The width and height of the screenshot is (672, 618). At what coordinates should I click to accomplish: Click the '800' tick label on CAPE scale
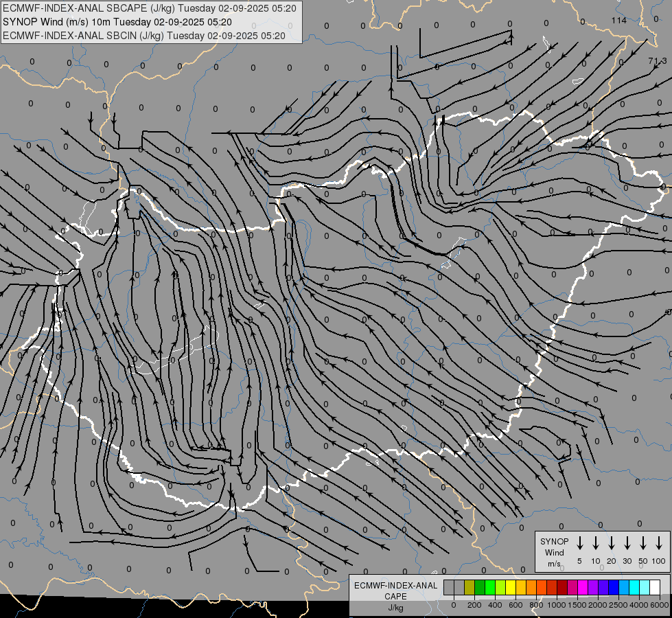[536, 605]
